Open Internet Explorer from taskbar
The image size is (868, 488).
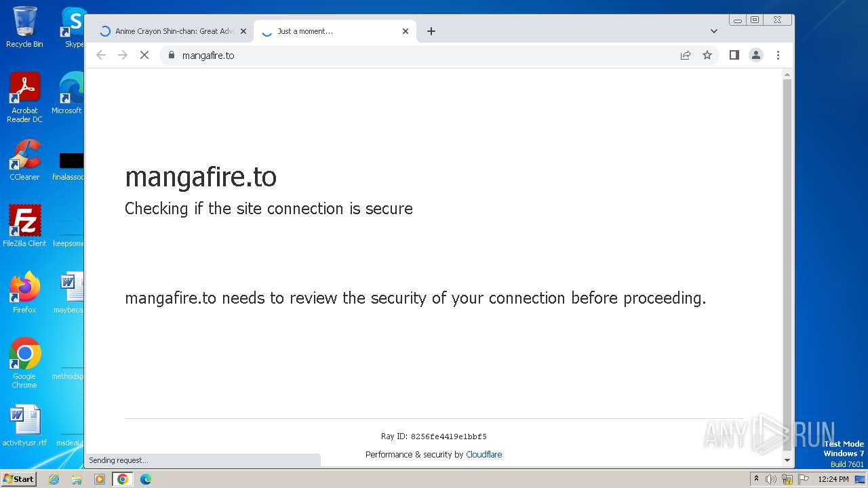54,479
